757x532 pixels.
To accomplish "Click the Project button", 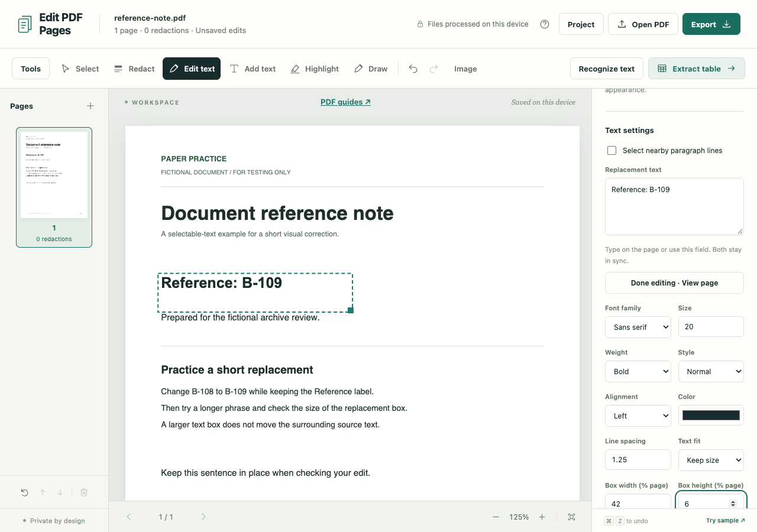I will pos(581,24).
